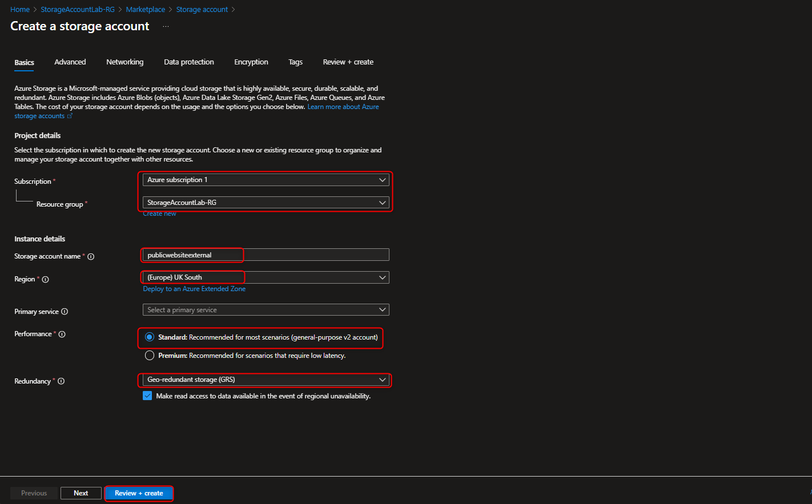Click the Create new resource group link
This screenshot has width=812, height=504.
[159, 213]
